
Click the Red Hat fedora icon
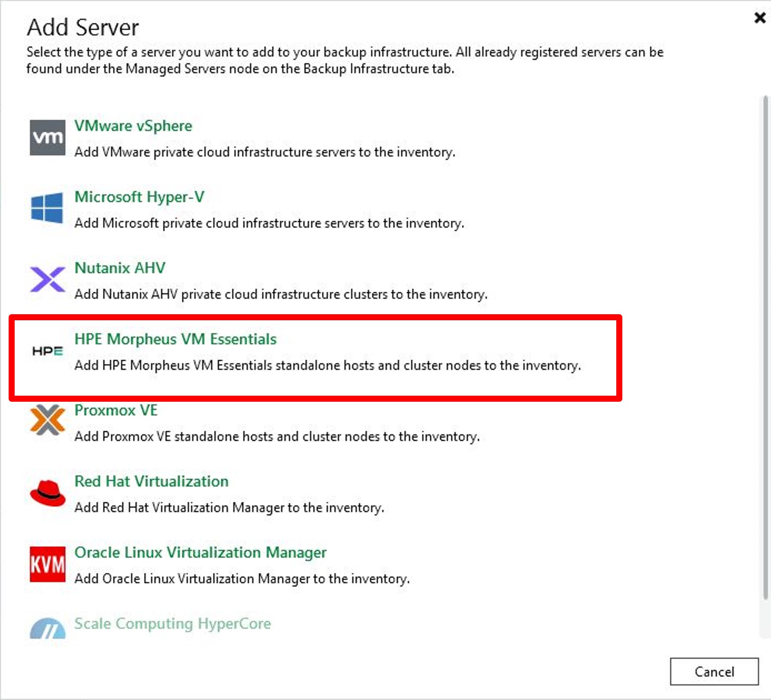tap(47, 493)
